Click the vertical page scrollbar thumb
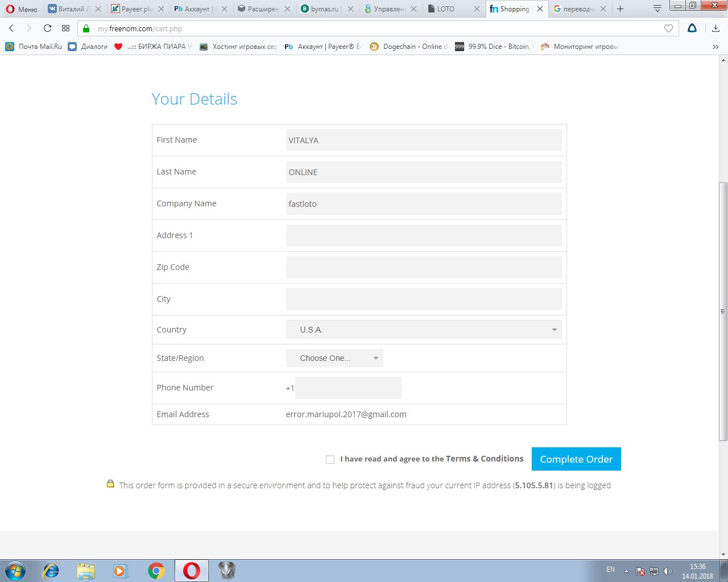 click(723, 311)
